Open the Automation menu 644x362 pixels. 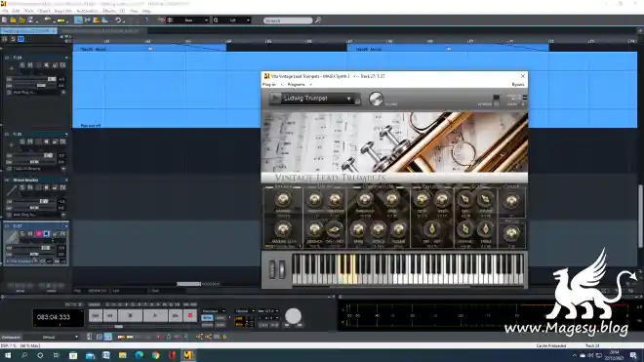pyautogui.click(x=87, y=11)
